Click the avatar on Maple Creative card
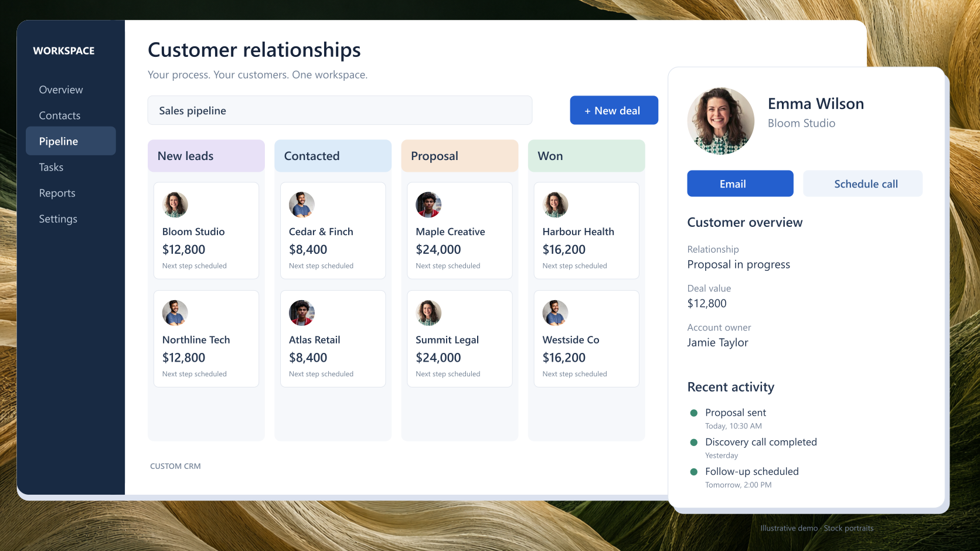The height and width of the screenshot is (551, 980). (x=428, y=205)
